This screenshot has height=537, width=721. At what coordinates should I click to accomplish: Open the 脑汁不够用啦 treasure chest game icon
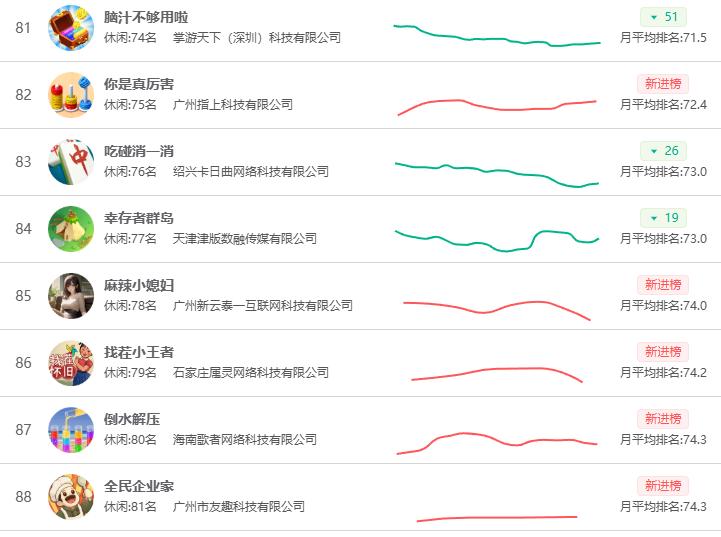pyautogui.click(x=71, y=28)
